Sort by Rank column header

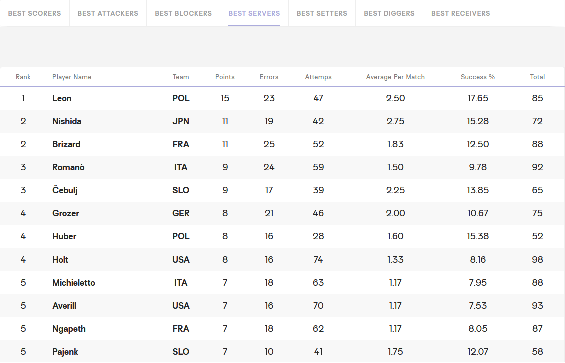tap(23, 77)
